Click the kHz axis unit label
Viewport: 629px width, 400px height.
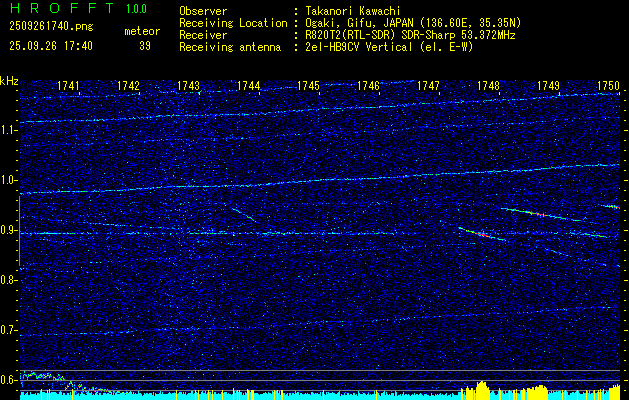pyautogui.click(x=9, y=81)
